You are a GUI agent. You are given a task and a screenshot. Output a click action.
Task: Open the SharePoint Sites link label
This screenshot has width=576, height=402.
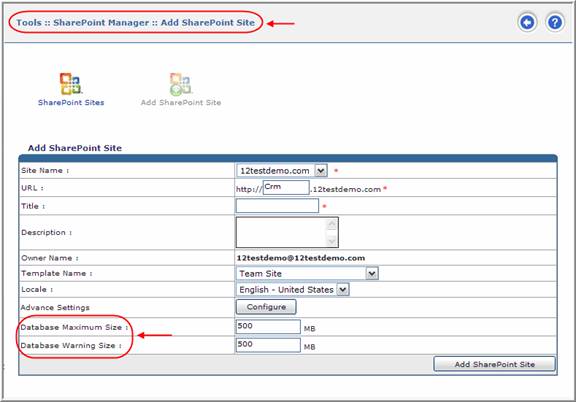pyautogui.click(x=71, y=103)
